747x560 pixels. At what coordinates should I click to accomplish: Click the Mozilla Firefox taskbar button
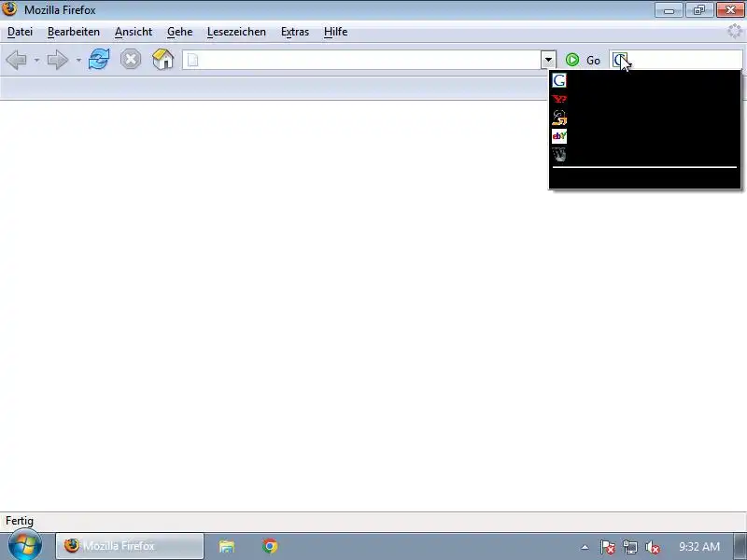[130, 546]
